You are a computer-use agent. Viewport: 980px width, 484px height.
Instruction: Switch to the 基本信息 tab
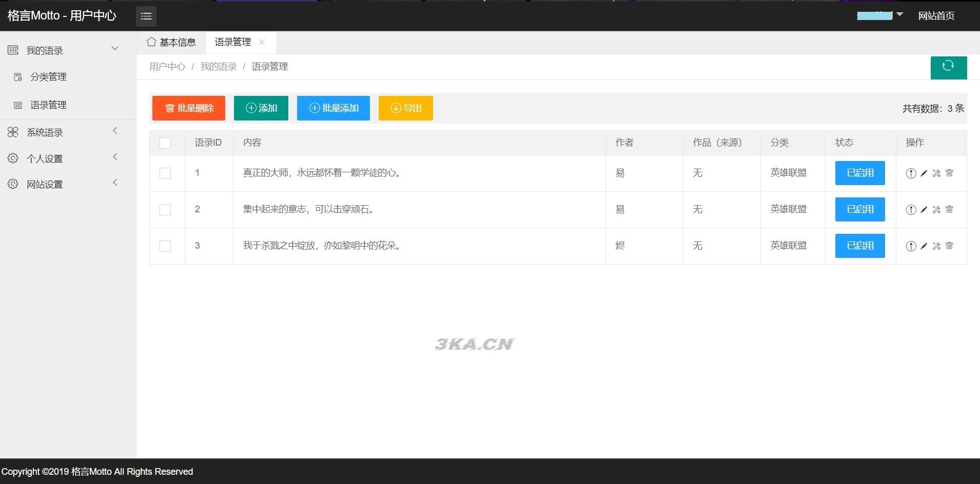click(177, 42)
